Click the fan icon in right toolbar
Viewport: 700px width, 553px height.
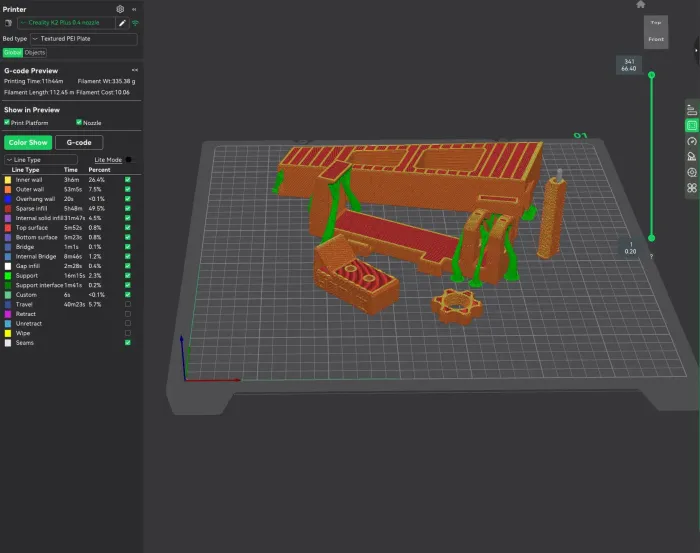tap(691, 187)
